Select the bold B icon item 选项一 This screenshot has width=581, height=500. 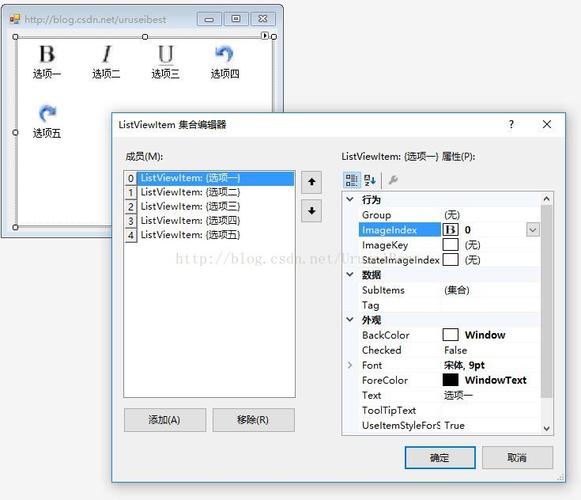[x=47, y=62]
